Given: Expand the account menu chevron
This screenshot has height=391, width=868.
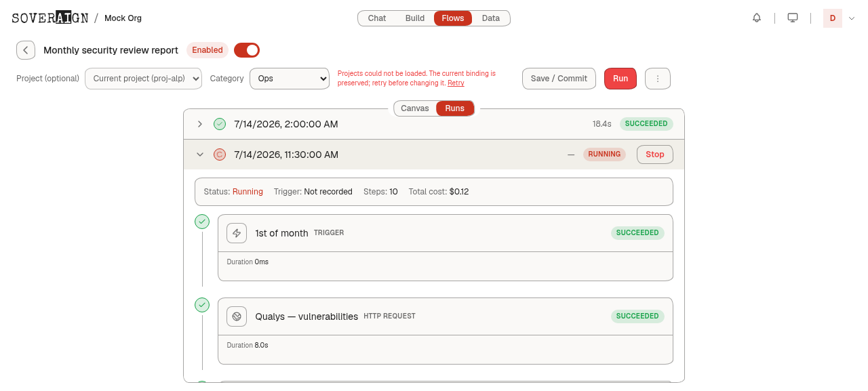Looking at the screenshot, I should (852, 18).
